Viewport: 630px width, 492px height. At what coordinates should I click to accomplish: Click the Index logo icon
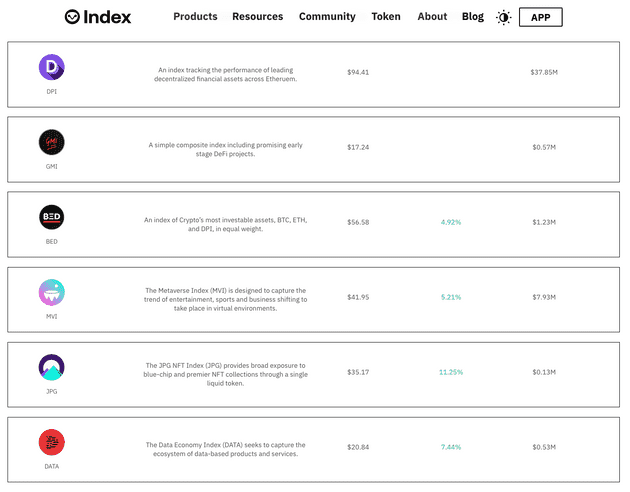point(72,17)
